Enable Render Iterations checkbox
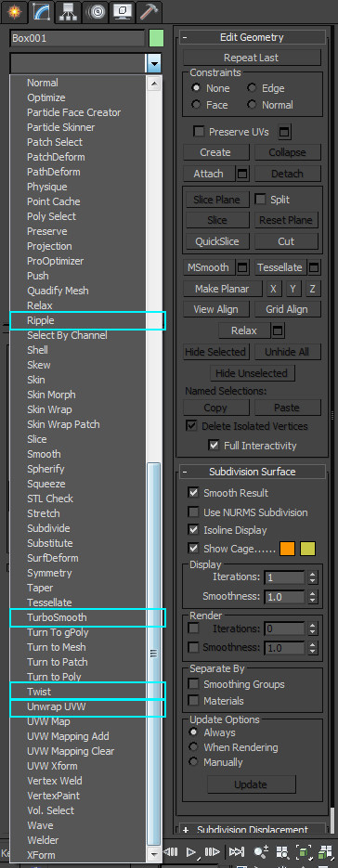 pos(193,628)
